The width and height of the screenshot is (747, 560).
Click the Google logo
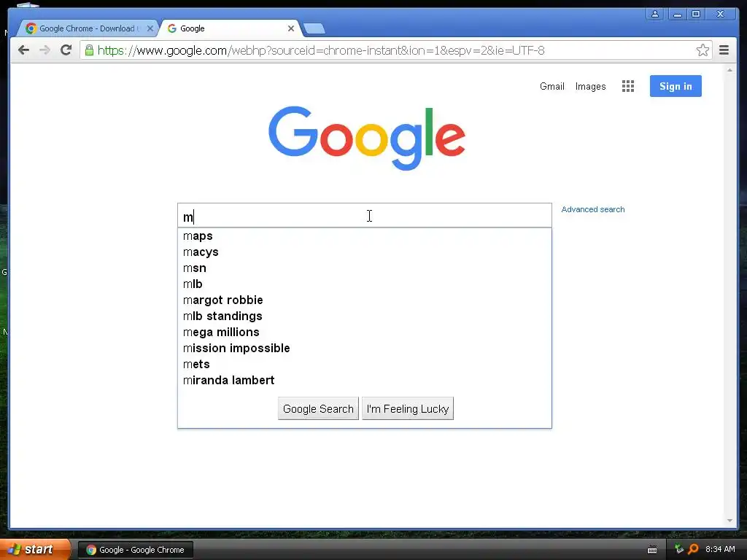tap(367, 137)
